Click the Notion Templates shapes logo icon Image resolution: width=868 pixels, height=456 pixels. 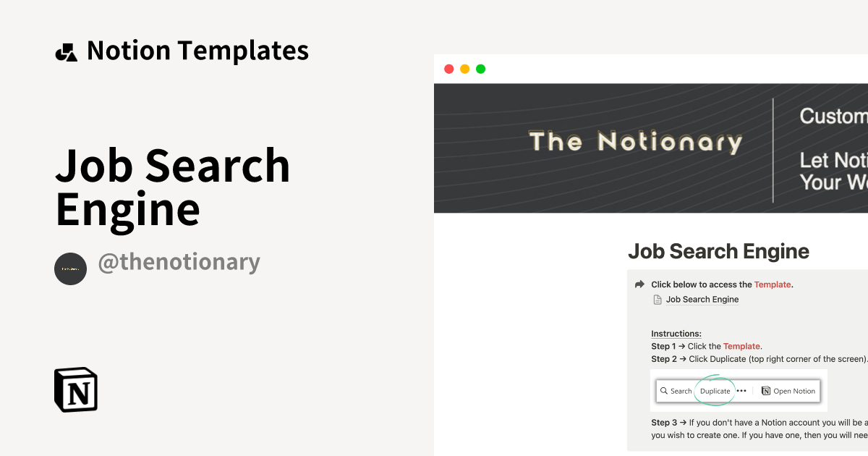pyautogui.click(x=66, y=52)
